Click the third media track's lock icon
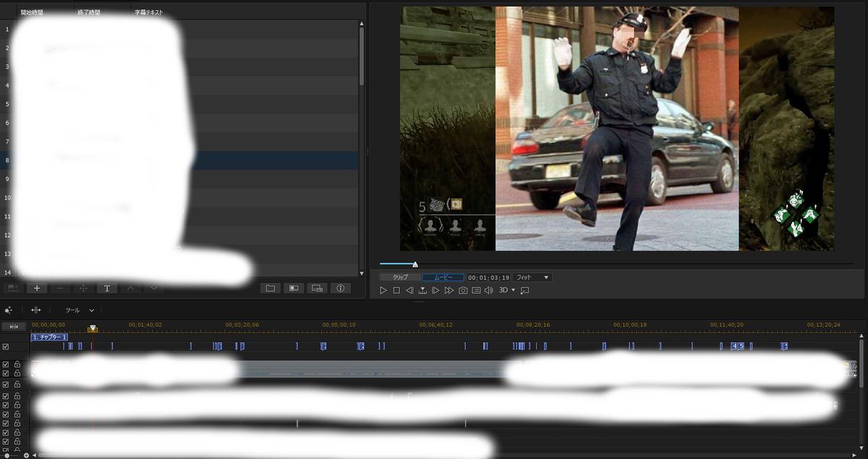Screen dimensions: 868x459 click(x=17, y=385)
